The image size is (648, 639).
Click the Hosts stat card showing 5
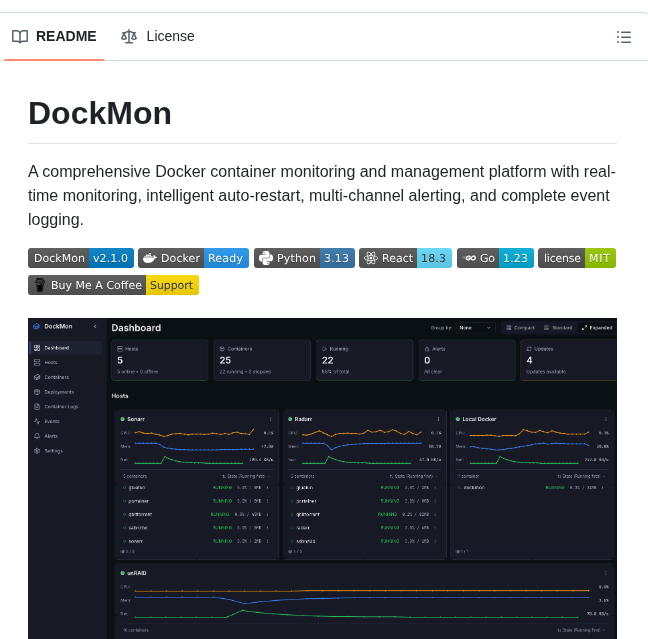pyautogui.click(x=160, y=360)
